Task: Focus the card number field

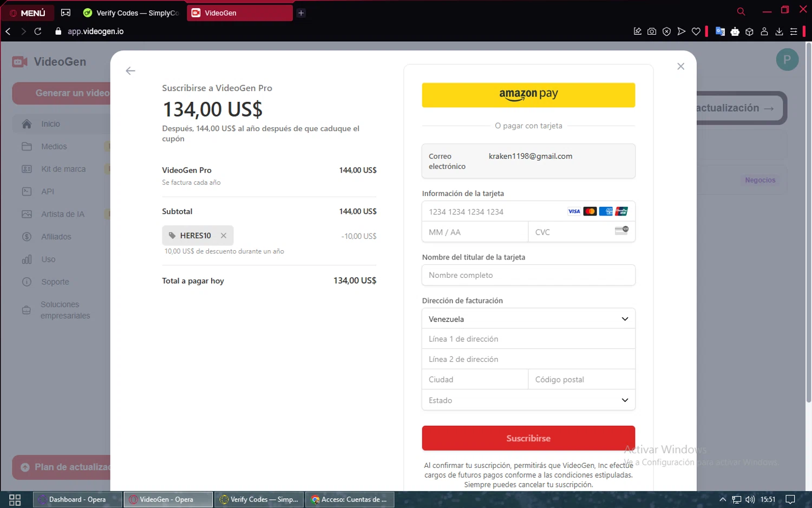Action: [x=528, y=212]
